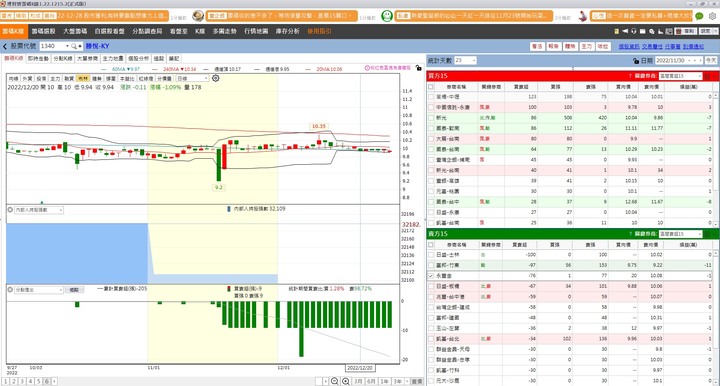
Task: Click the headset support icon
Action: 634,31
